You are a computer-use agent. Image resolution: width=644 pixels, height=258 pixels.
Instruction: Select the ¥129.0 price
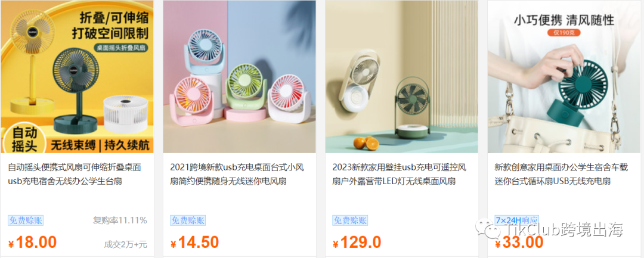click(357, 243)
